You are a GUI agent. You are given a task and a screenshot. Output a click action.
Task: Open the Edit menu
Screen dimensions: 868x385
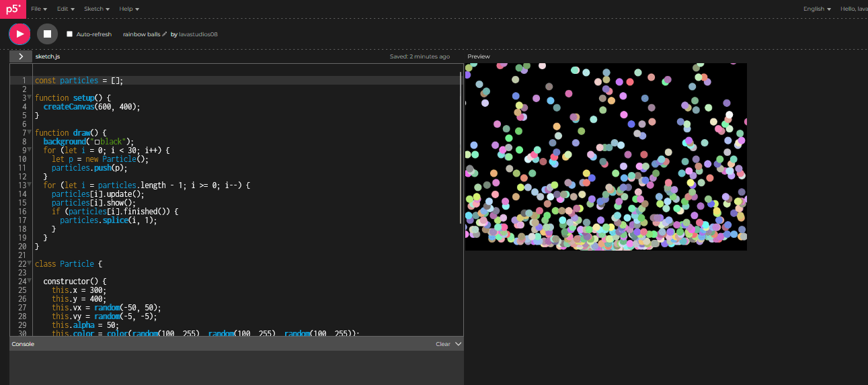point(65,9)
